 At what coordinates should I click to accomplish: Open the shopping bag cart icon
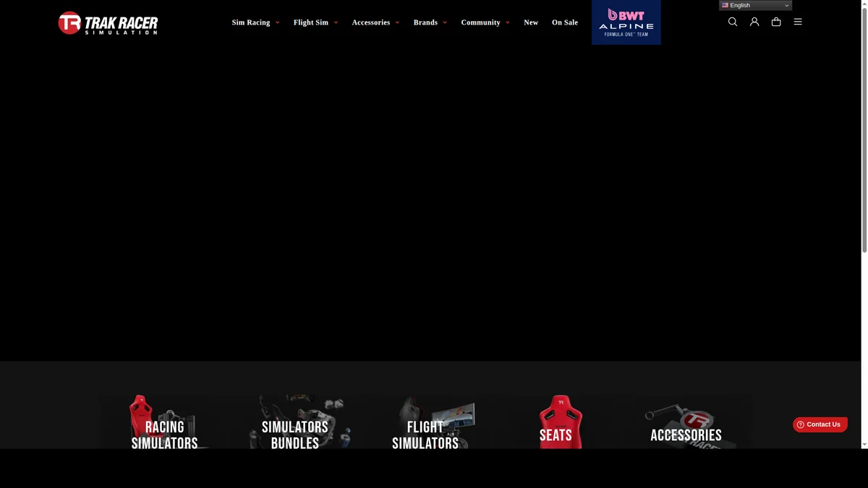point(776,22)
